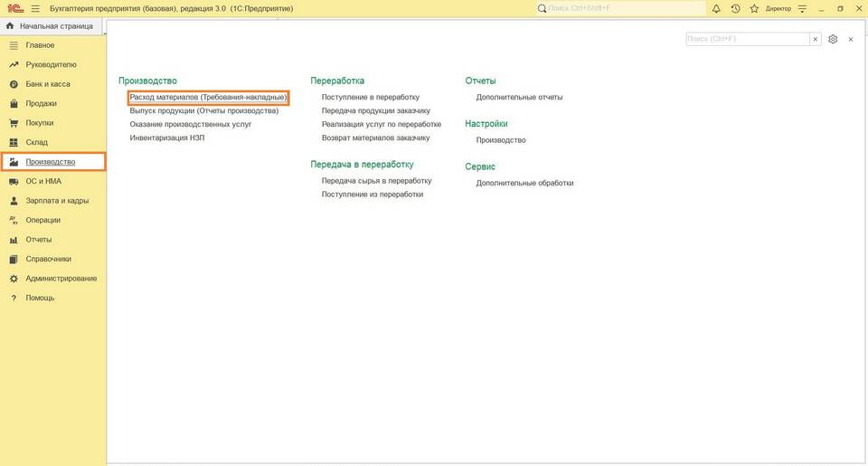The height and width of the screenshot is (466, 868).
Task: Click the section menu search field (Ctrl+F)
Action: pos(748,39)
